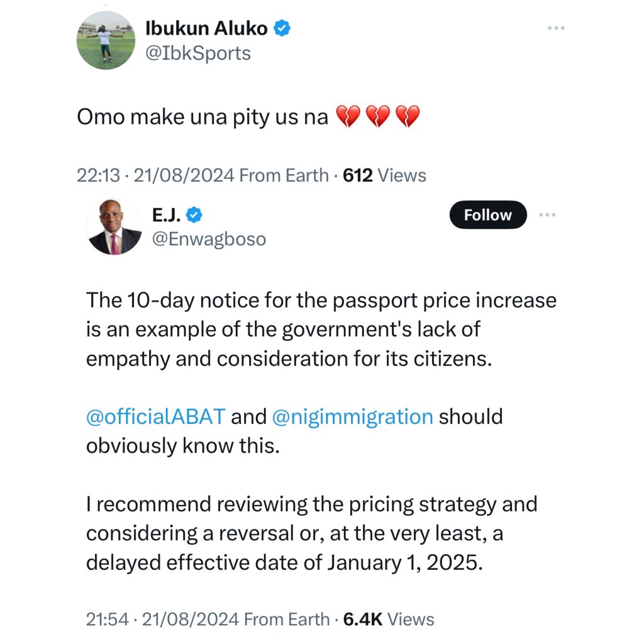Open E.J.'s profile avatar
The width and height of the screenshot is (644, 644).
(114, 227)
